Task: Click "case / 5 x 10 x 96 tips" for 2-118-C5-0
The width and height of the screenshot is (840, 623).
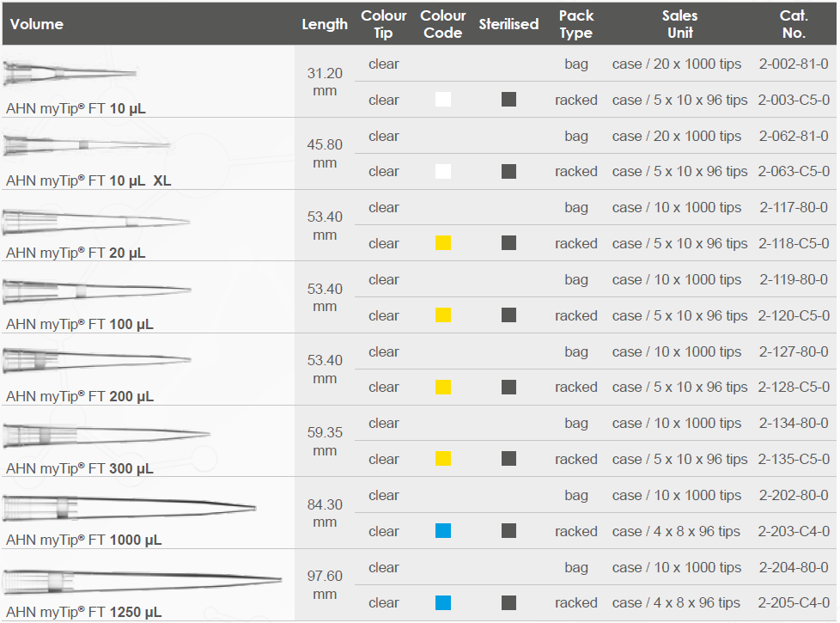Action: (680, 243)
